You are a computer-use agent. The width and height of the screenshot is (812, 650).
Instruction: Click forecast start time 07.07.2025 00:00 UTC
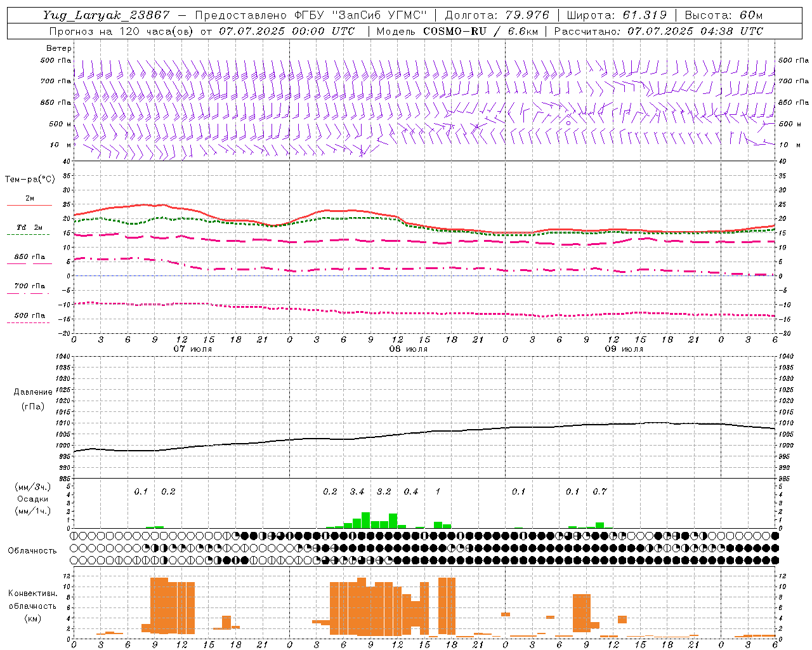[x=287, y=31]
